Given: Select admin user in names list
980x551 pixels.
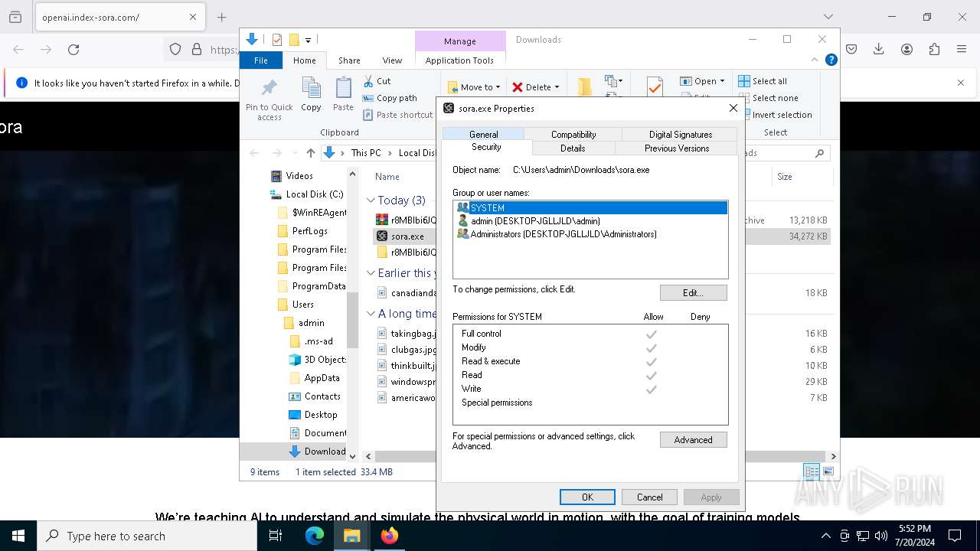Looking at the screenshot, I should 590,221.
